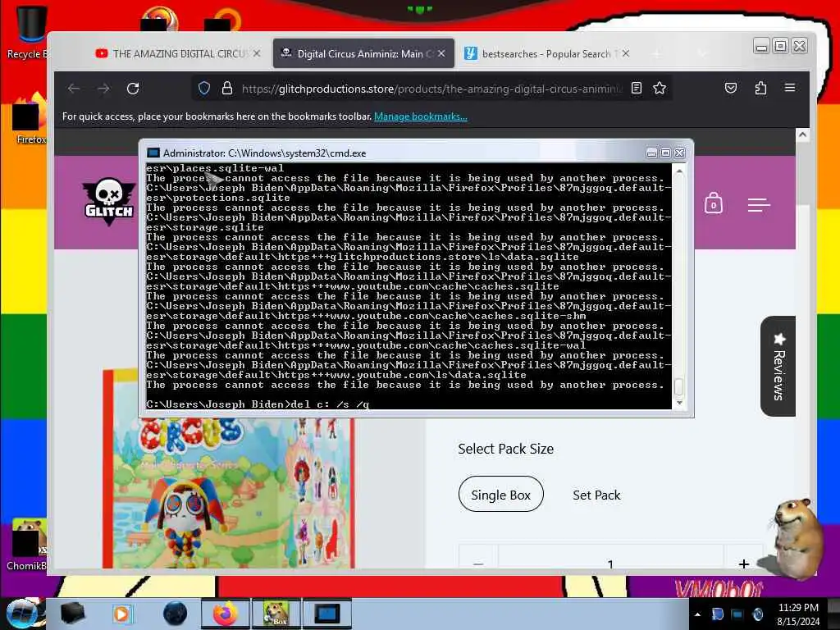Screen dimensions: 840x630
Task: Open ChomikBox hamster taskbar icon
Action: click(x=276, y=614)
